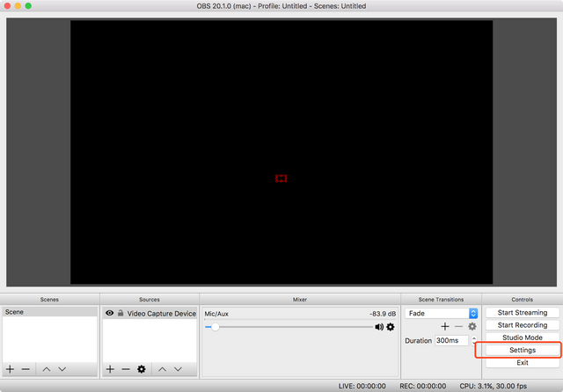The image size is (563, 392).
Task: Click the Duration stepper arrows
Action: point(474,340)
